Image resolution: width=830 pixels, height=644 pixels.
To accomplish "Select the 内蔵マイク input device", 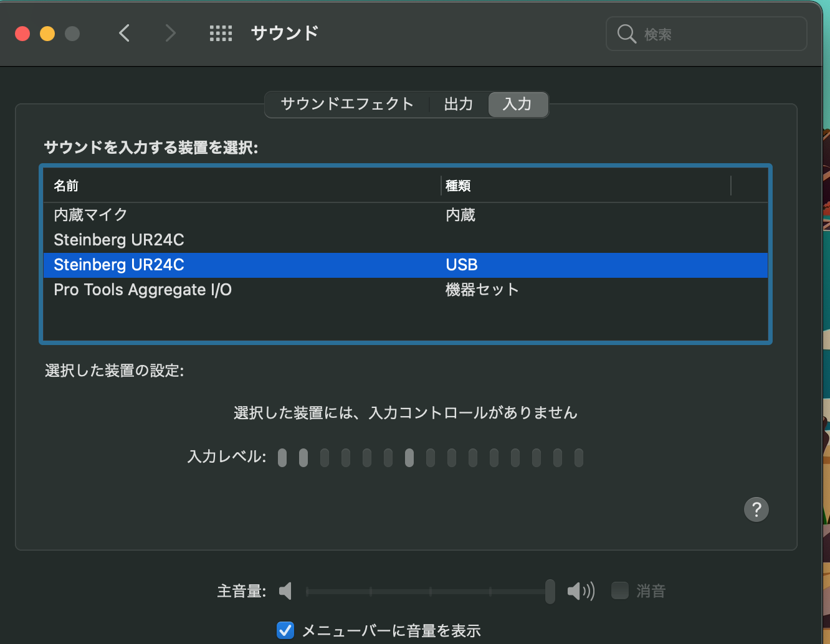I will pyautogui.click(x=406, y=215).
